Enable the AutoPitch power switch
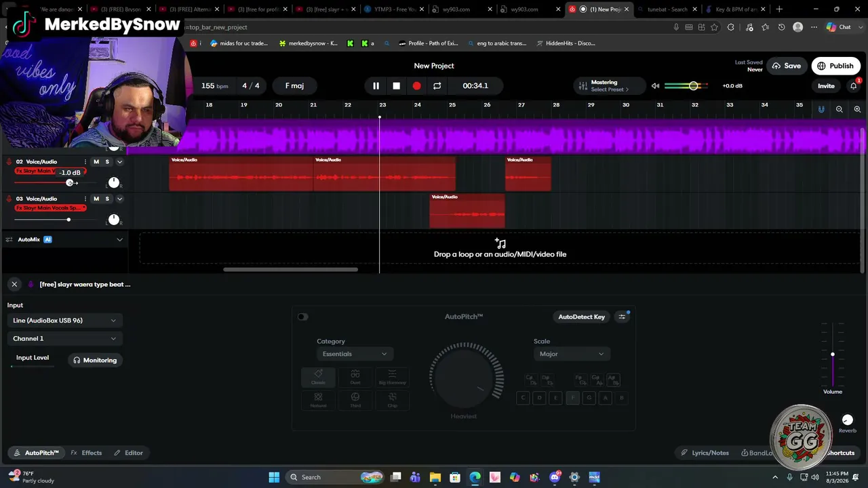The width and height of the screenshot is (868, 488). [x=302, y=317]
